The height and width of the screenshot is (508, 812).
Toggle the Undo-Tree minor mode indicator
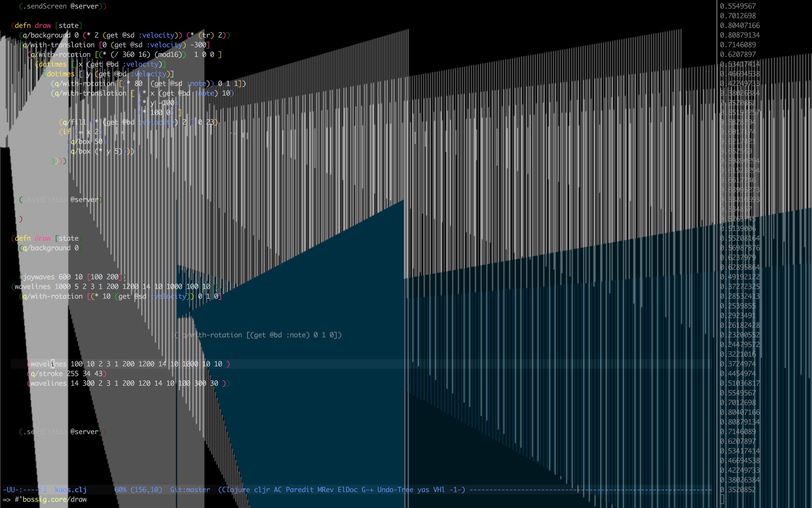pyautogui.click(x=395, y=490)
